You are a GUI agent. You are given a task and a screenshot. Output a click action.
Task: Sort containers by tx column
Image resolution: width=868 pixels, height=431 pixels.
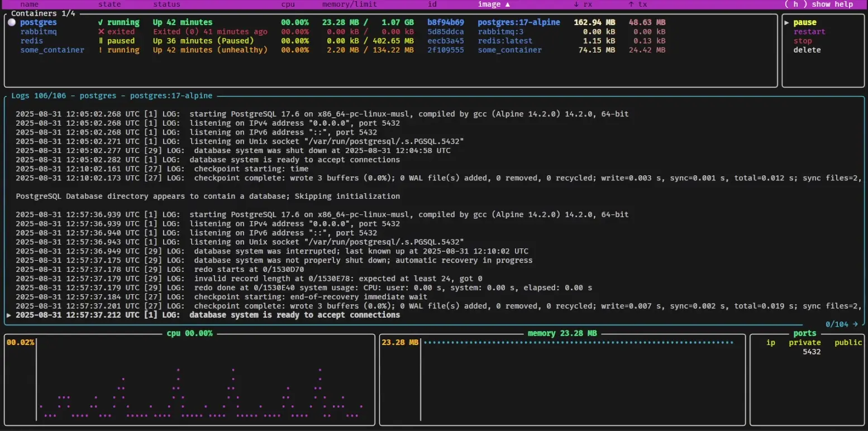638,4
